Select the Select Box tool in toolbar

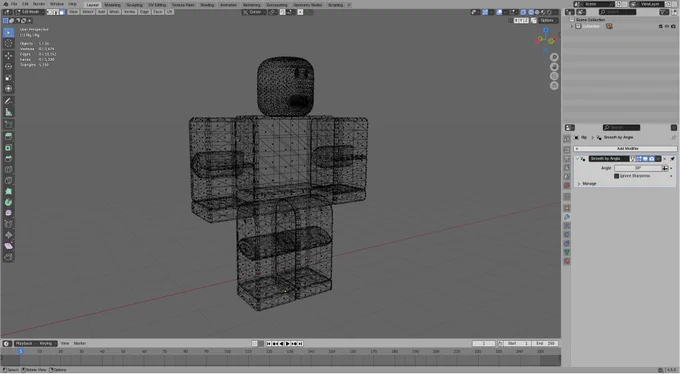(x=8, y=32)
